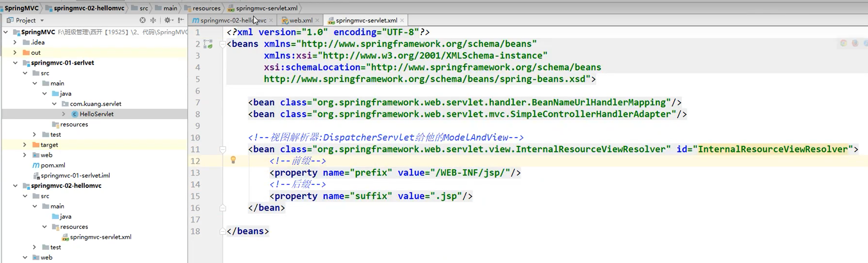Click the orange out folder icon
The width and height of the screenshot is (868, 263).
(26, 52)
